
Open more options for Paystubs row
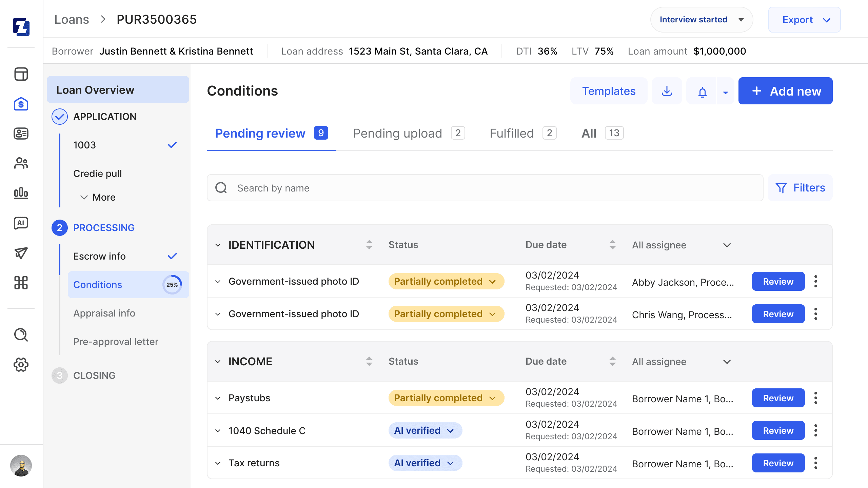coord(816,398)
